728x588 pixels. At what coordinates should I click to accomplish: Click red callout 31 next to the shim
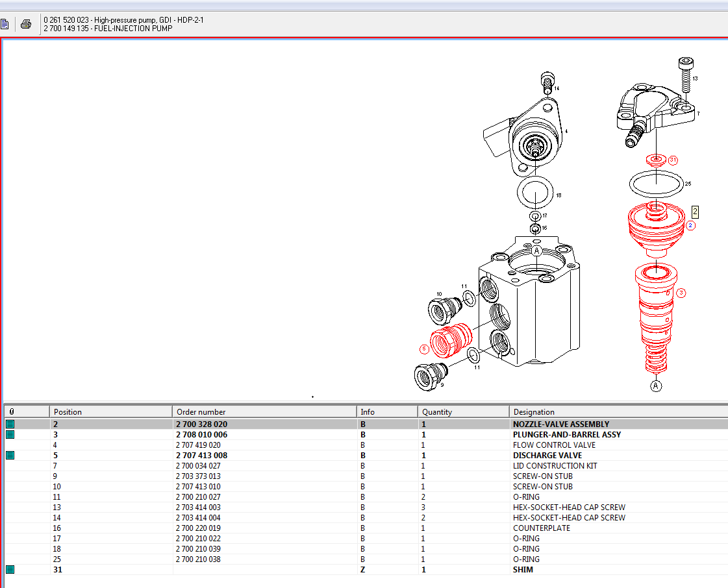673,160
